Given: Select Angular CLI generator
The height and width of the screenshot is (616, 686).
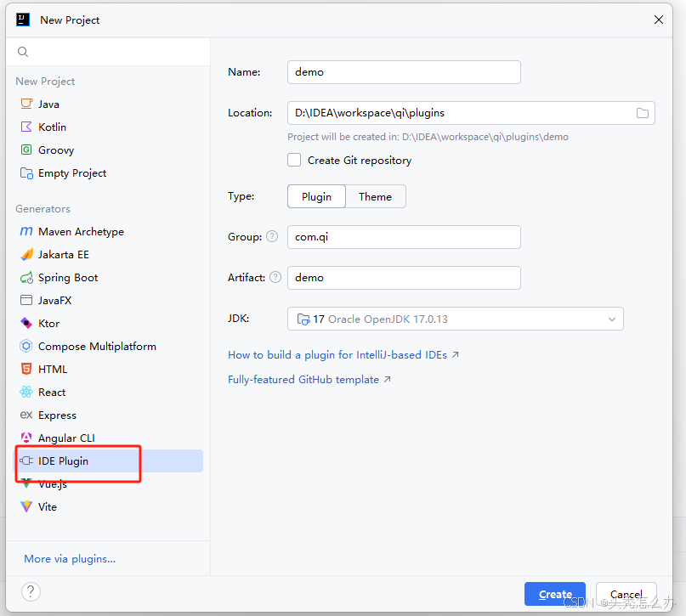Looking at the screenshot, I should pos(109,438).
